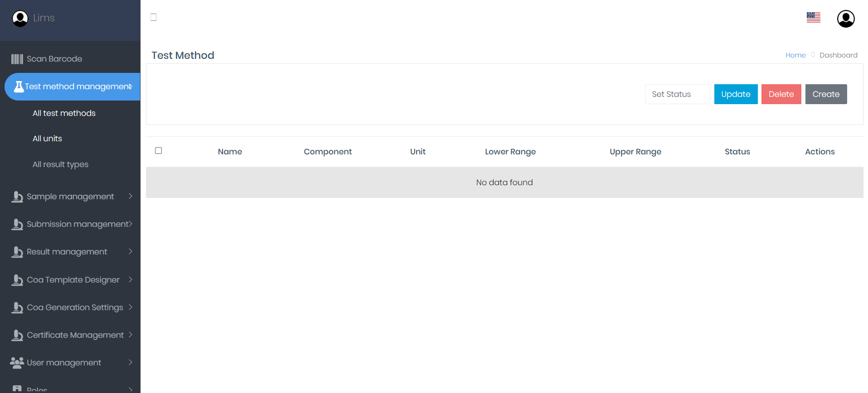Expand the Coa Template Designer chevron
This screenshot has width=868, height=393.
tap(131, 279)
